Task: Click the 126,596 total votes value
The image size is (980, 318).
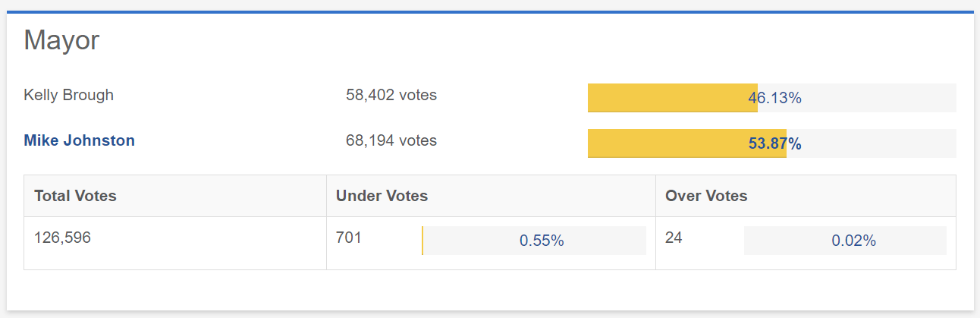Action: (x=62, y=238)
